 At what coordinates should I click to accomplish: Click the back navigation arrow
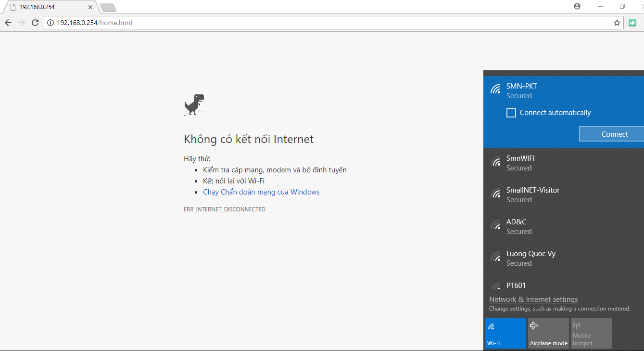(x=8, y=23)
